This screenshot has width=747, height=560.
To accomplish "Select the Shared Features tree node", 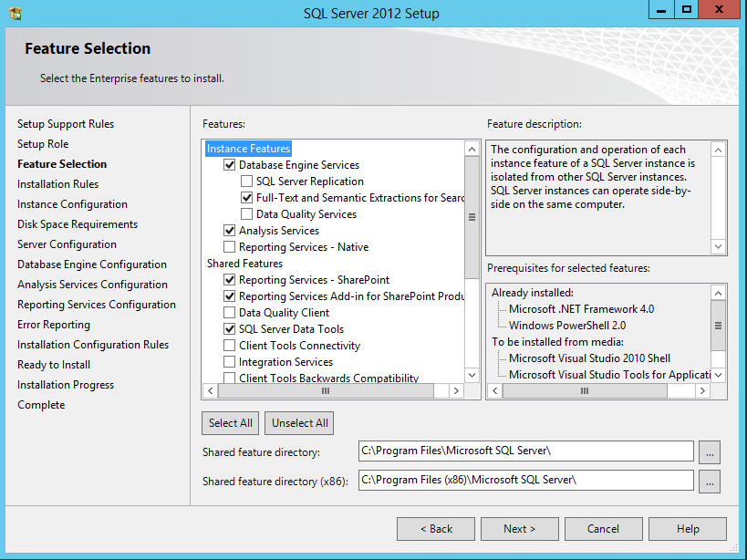I will (x=244, y=264).
